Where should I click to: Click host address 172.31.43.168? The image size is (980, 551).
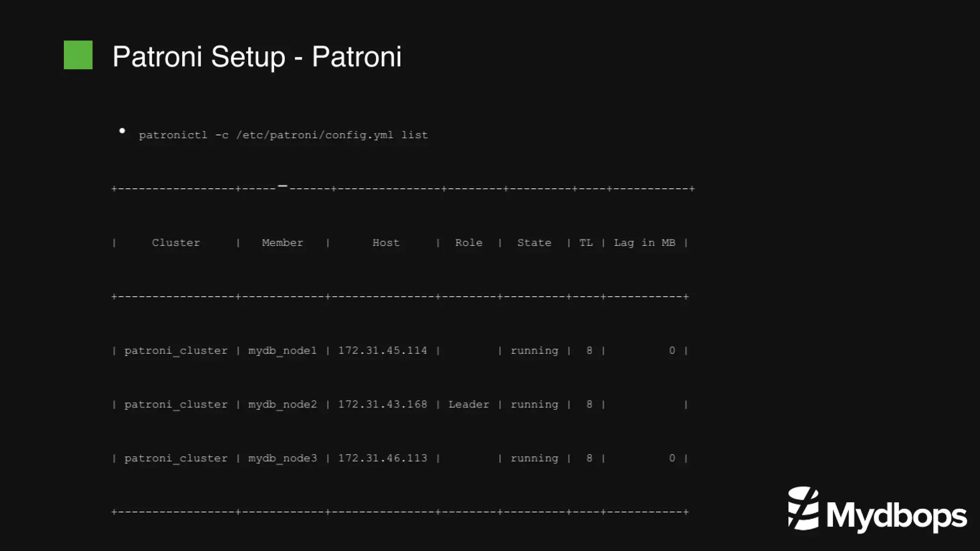click(x=382, y=405)
